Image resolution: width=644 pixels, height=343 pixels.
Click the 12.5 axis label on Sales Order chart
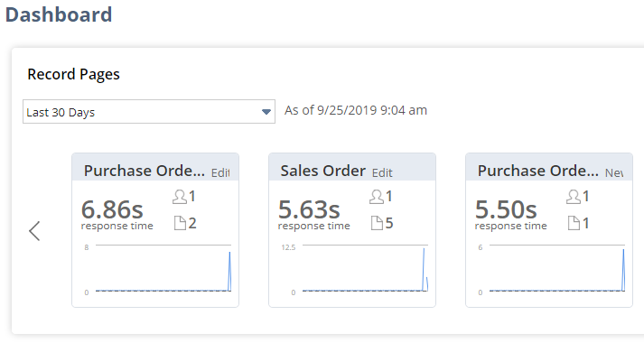[x=288, y=247]
